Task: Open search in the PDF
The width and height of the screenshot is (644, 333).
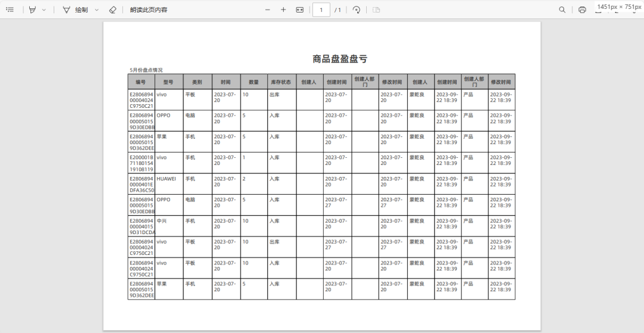Action: 562,10
